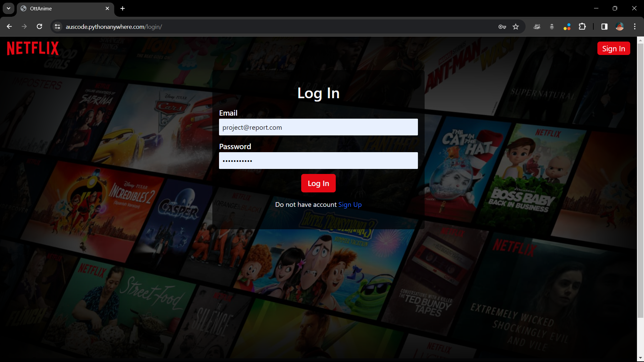This screenshot has height=362, width=644.
Task: Follow the Sign Up link
Action: point(350,204)
